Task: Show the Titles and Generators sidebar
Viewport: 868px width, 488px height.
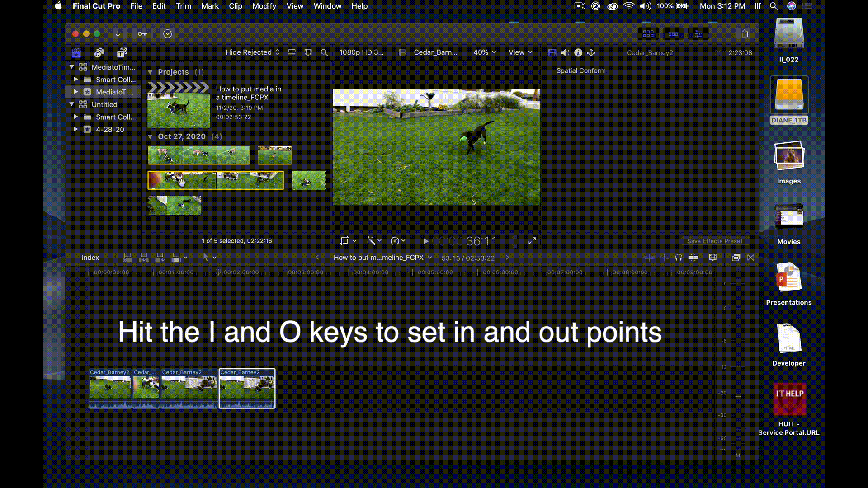Action: tap(122, 53)
